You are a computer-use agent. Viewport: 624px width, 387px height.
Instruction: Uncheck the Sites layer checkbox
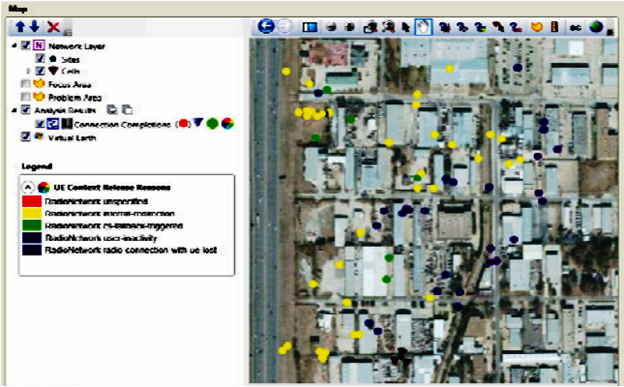pos(40,59)
